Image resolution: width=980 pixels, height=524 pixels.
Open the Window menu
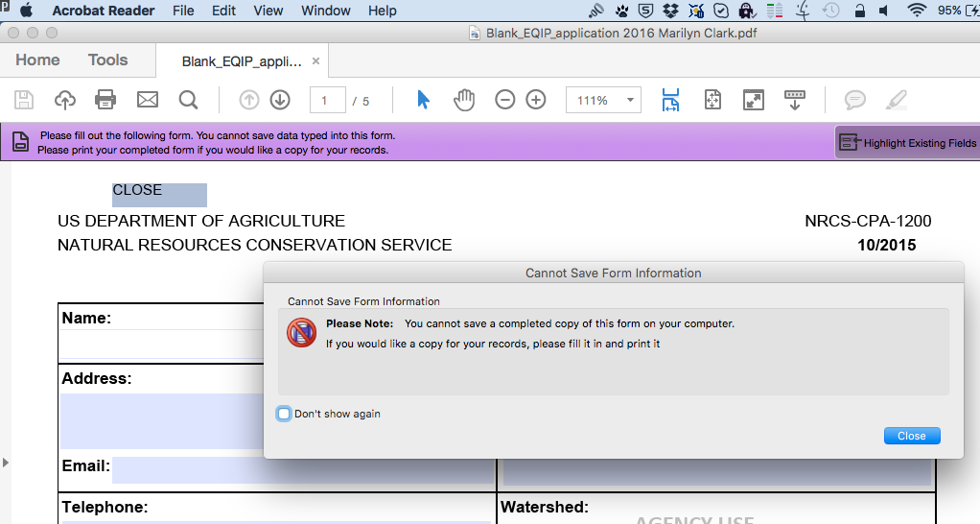pyautogui.click(x=326, y=11)
